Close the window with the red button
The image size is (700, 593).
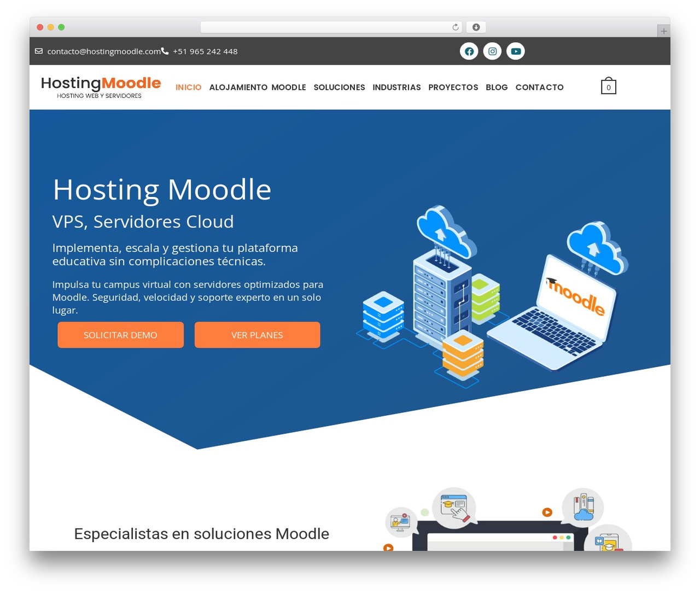pos(40,27)
